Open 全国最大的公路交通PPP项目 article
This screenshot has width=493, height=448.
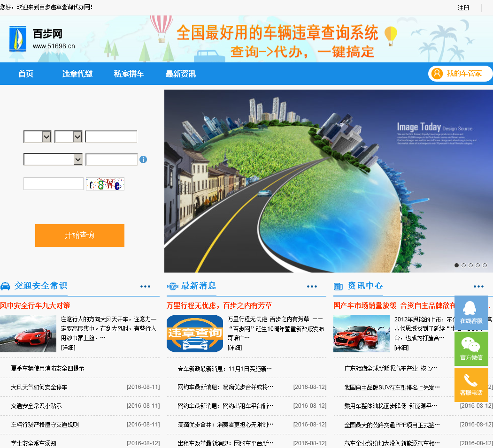tap(392, 425)
